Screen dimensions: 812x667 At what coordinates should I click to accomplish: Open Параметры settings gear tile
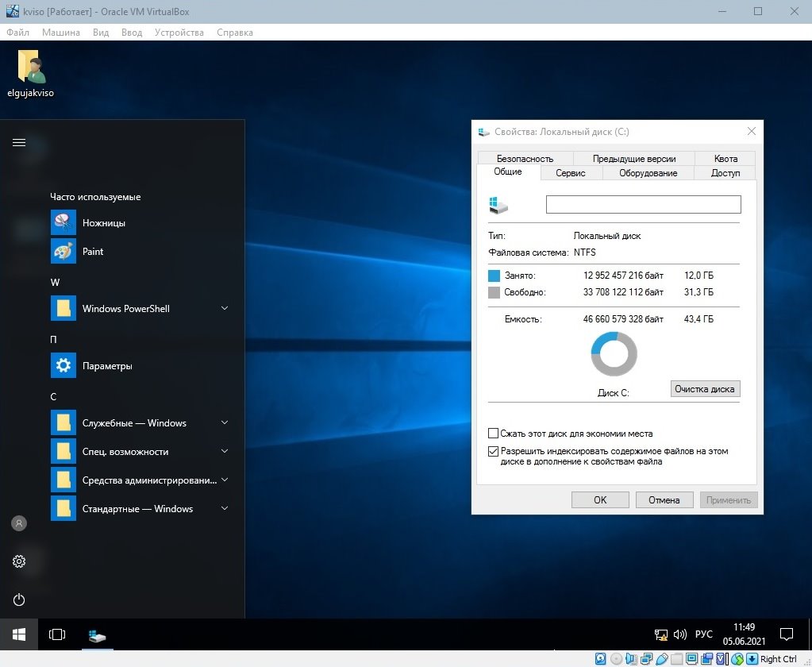tap(63, 365)
